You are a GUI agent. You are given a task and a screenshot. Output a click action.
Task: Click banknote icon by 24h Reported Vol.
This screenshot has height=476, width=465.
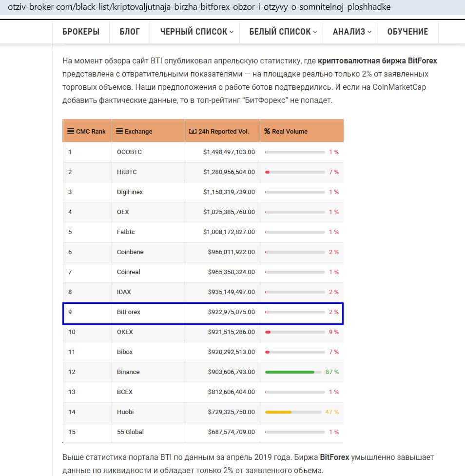193,131
